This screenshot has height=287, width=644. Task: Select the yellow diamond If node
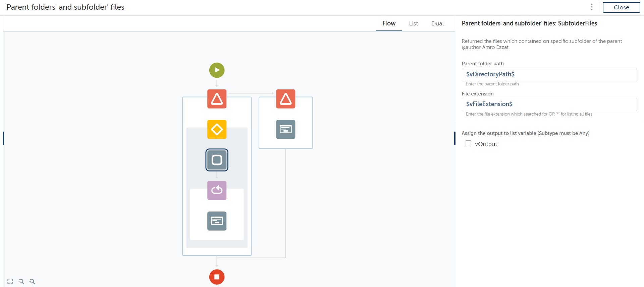tap(217, 129)
